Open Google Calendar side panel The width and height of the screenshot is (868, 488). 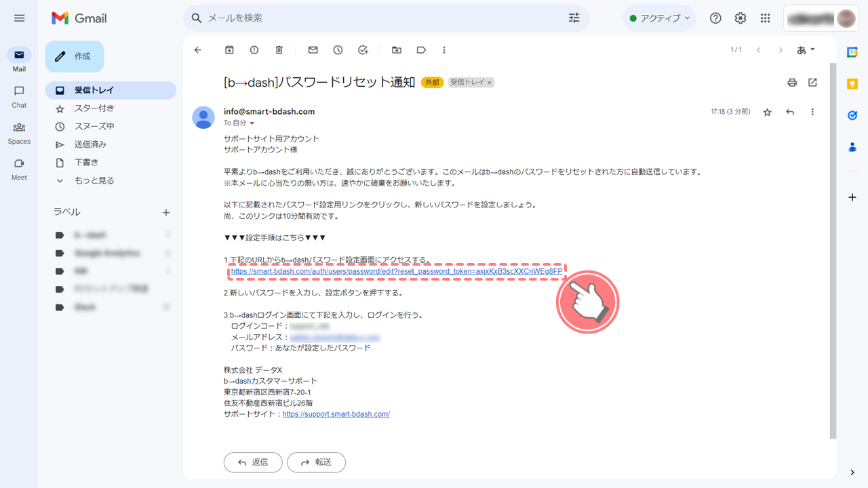(x=852, y=52)
